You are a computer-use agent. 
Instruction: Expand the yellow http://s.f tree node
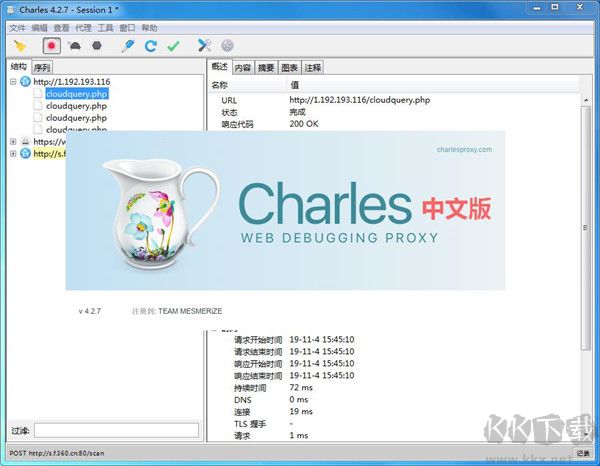13,153
